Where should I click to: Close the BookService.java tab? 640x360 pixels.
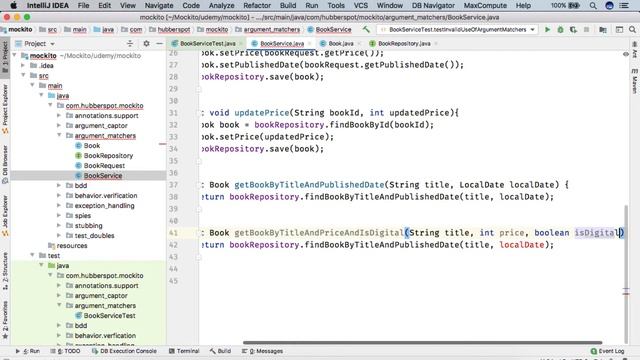(310, 43)
